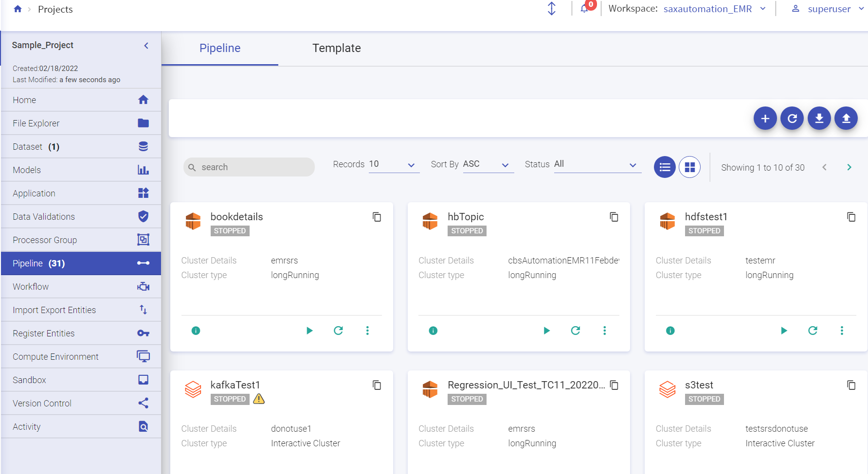
Task: Click warning icon on kafkaTest1
Action: click(259, 399)
